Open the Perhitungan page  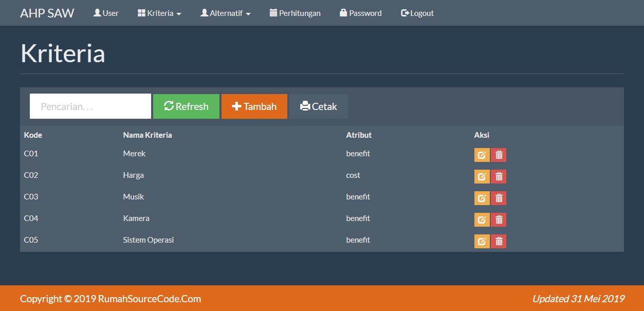click(x=295, y=13)
